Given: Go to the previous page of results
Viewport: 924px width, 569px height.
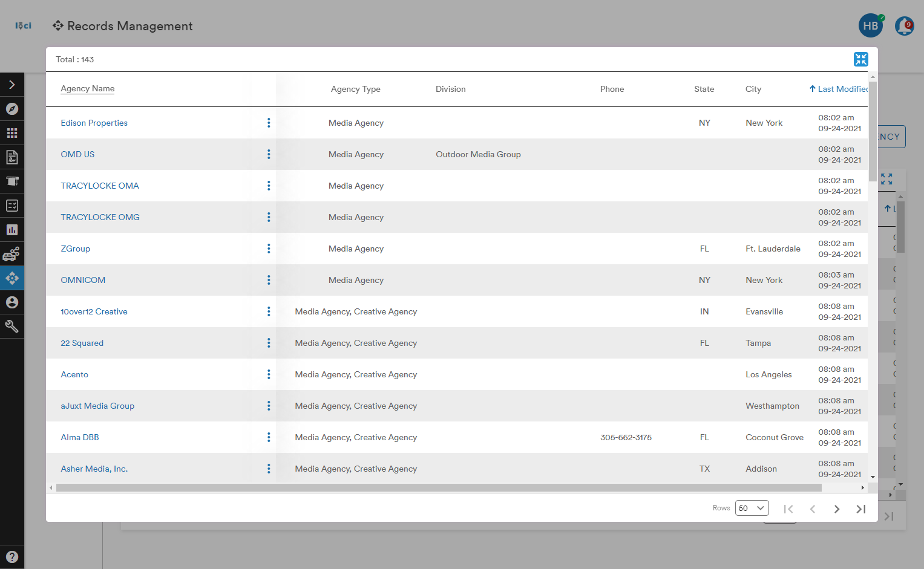Looking at the screenshot, I should tap(813, 509).
